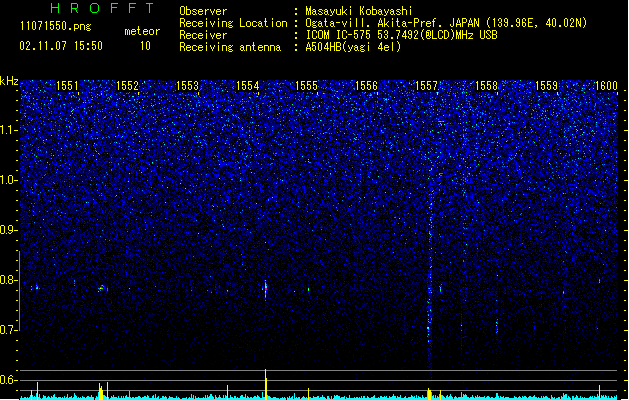Click observer name Masayuki Kobayashi

point(359,11)
